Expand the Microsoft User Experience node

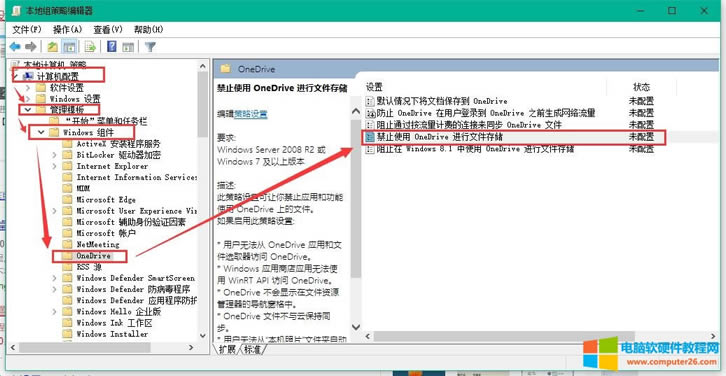click(55, 211)
